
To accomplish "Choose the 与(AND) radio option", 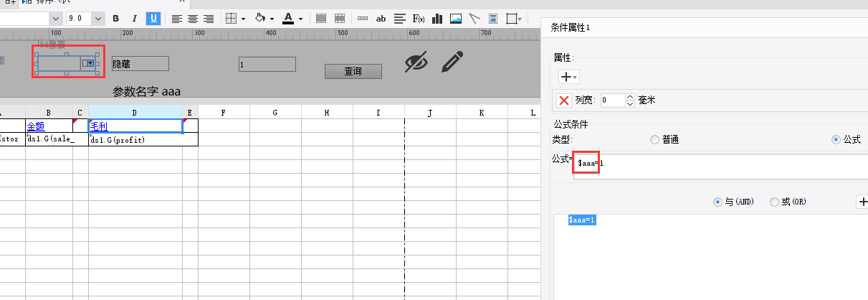I will [717, 202].
